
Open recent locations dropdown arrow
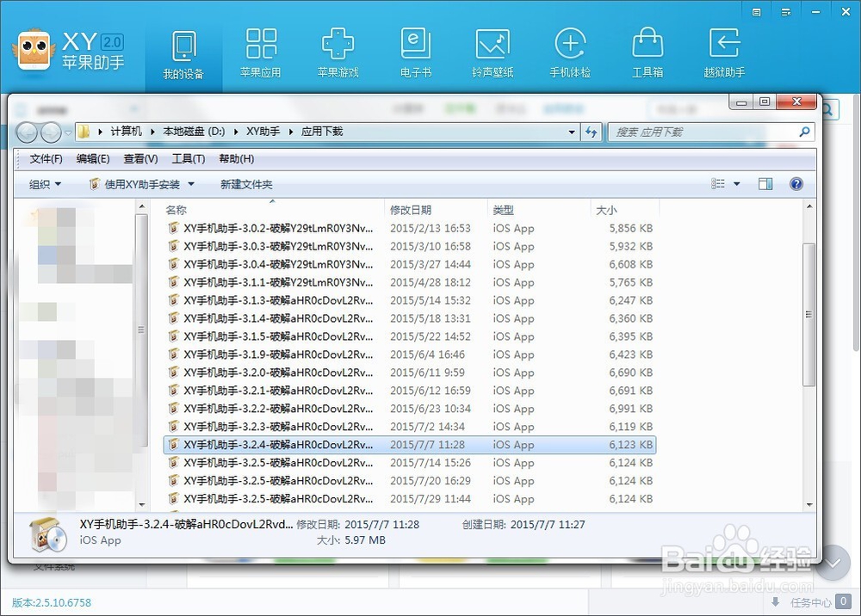coord(68,132)
